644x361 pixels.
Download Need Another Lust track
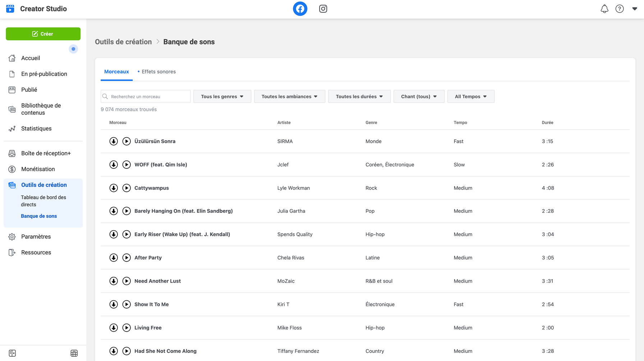point(114,281)
